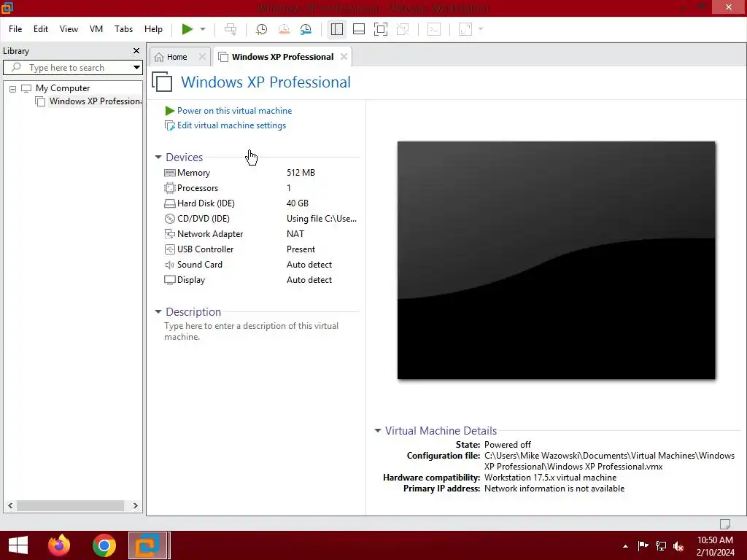Viewport: 747px width, 560px height.
Task: Collapse the Virtual Machine Details section
Action: coord(378,430)
